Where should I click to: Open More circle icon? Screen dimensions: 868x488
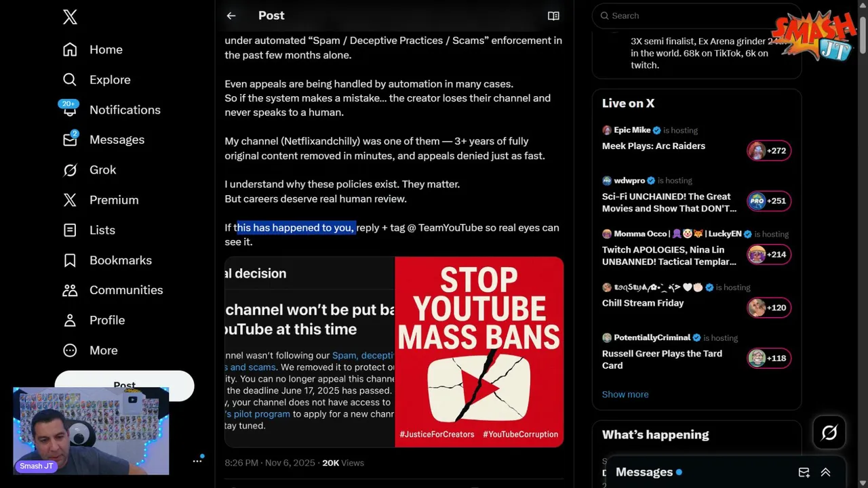click(x=70, y=350)
